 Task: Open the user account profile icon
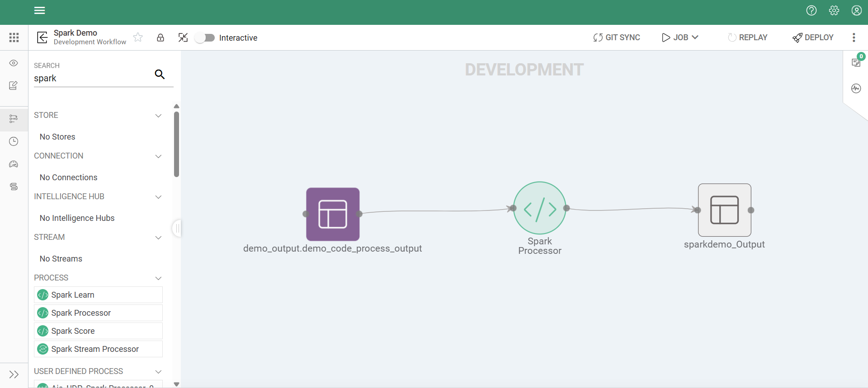[x=856, y=10]
